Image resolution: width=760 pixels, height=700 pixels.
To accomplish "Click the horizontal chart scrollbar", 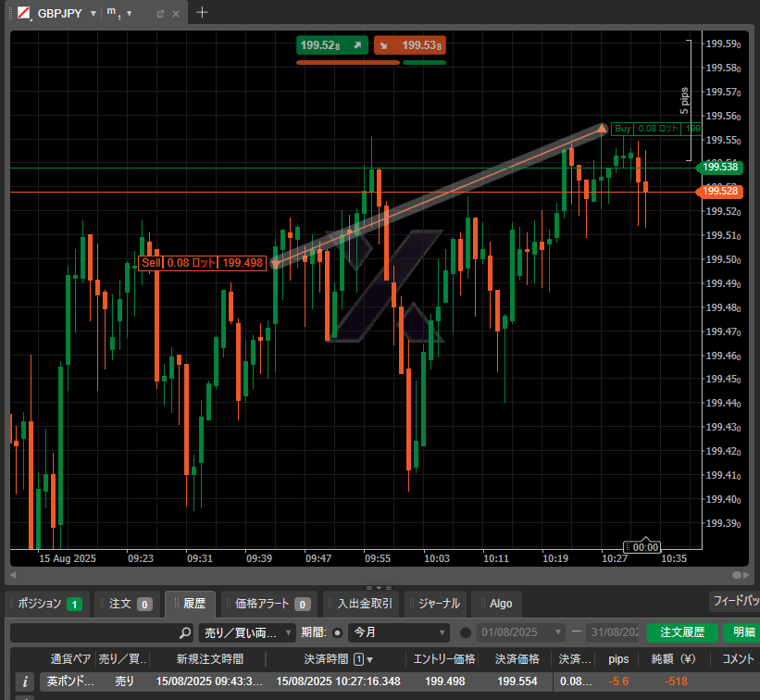I will pyautogui.click(x=370, y=575).
